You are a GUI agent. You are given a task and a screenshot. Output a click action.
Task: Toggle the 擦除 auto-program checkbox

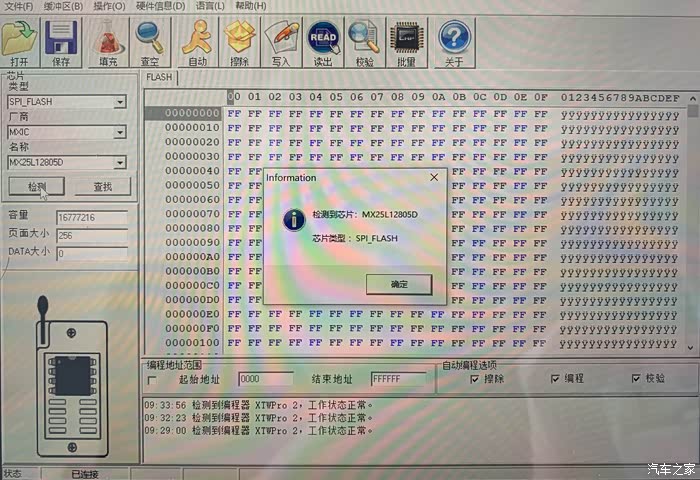pyautogui.click(x=475, y=379)
